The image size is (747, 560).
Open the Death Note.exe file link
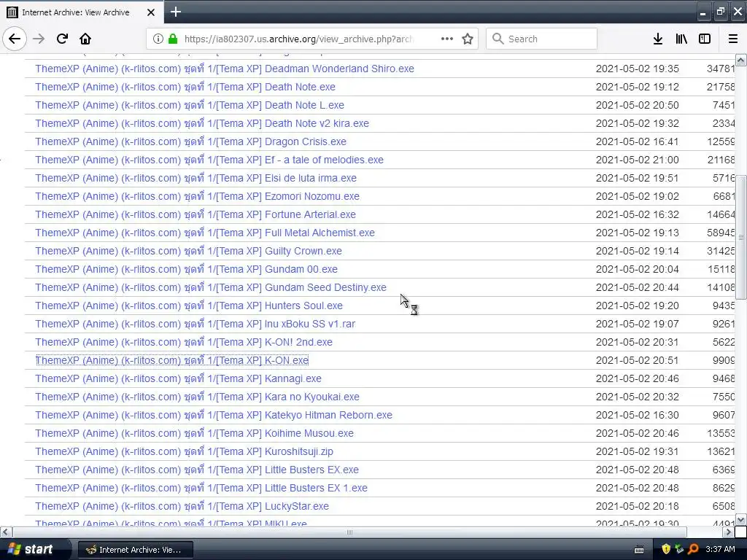click(185, 87)
